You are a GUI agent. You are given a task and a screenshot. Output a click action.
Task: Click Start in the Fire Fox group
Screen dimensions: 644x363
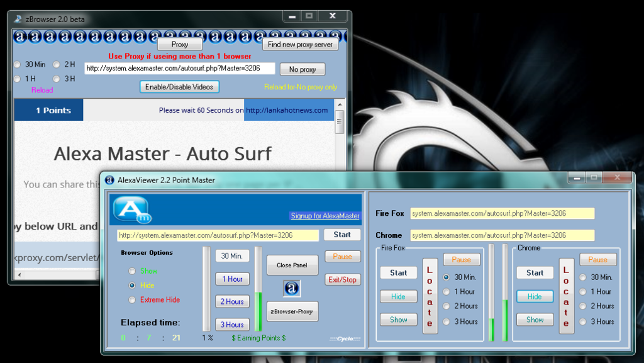(x=398, y=272)
